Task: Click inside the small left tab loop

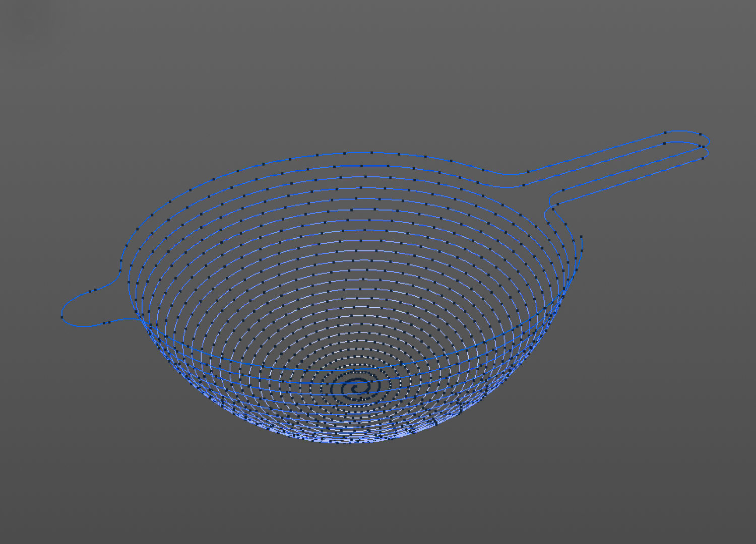Action: coord(91,308)
